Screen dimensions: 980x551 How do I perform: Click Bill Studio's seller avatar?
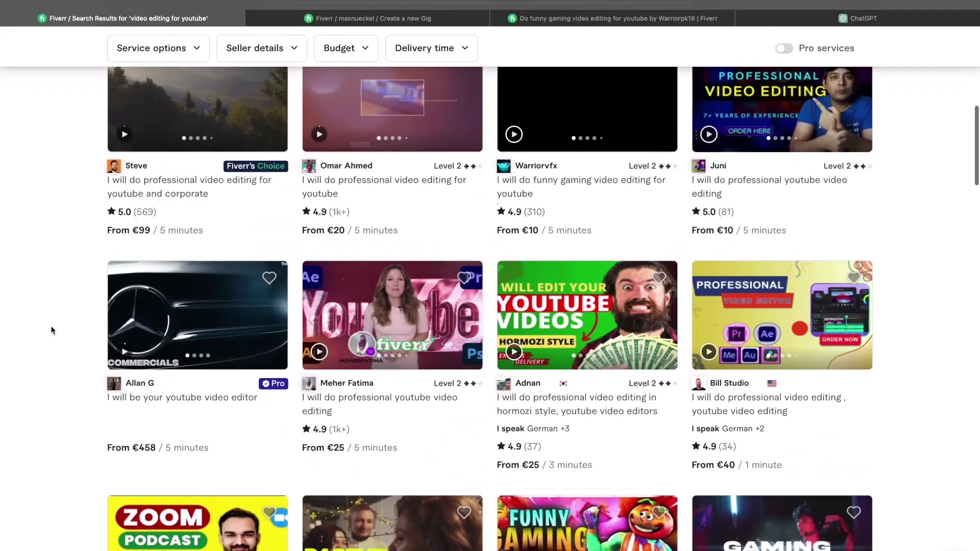click(x=699, y=383)
